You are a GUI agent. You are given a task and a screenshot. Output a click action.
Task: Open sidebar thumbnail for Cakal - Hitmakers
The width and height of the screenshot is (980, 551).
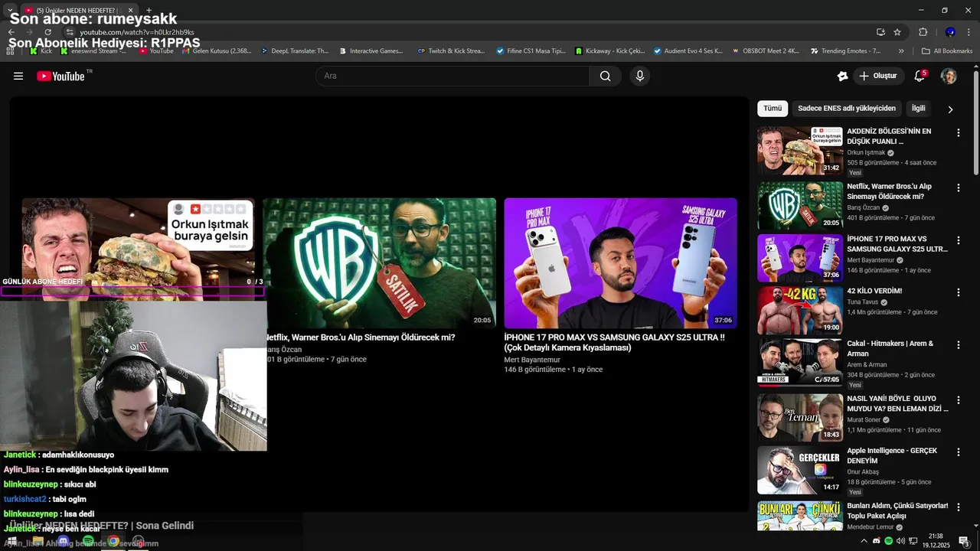click(x=800, y=363)
